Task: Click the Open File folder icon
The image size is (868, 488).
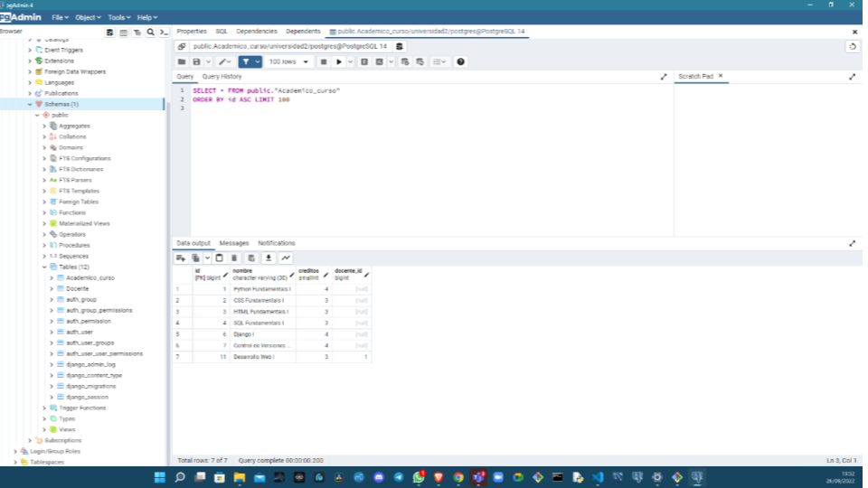Action: tap(182, 62)
